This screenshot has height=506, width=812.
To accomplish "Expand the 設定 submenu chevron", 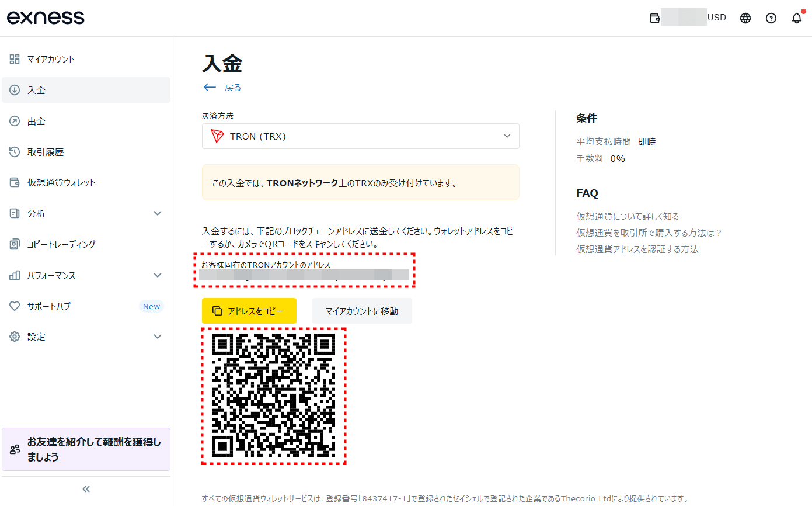I will click(x=158, y=337).
